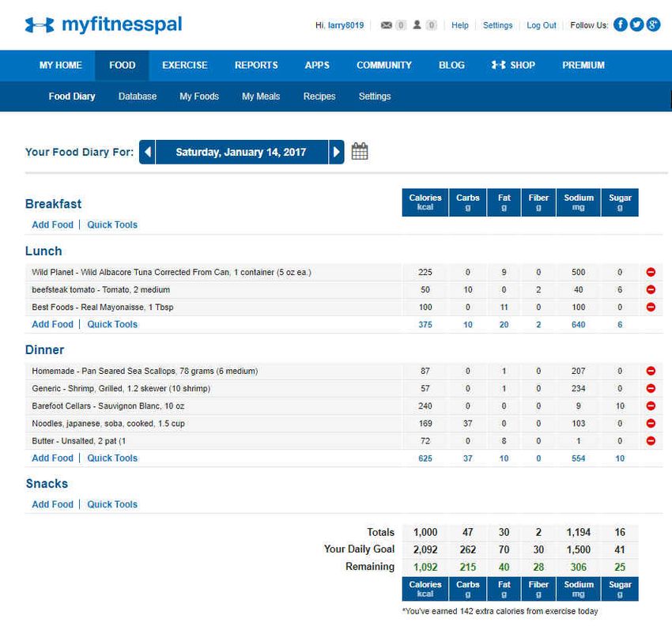Click the Saturday, January 14, 2017 date
The height and width of the screenshot is (630, 672).
(x=241, y=152)
